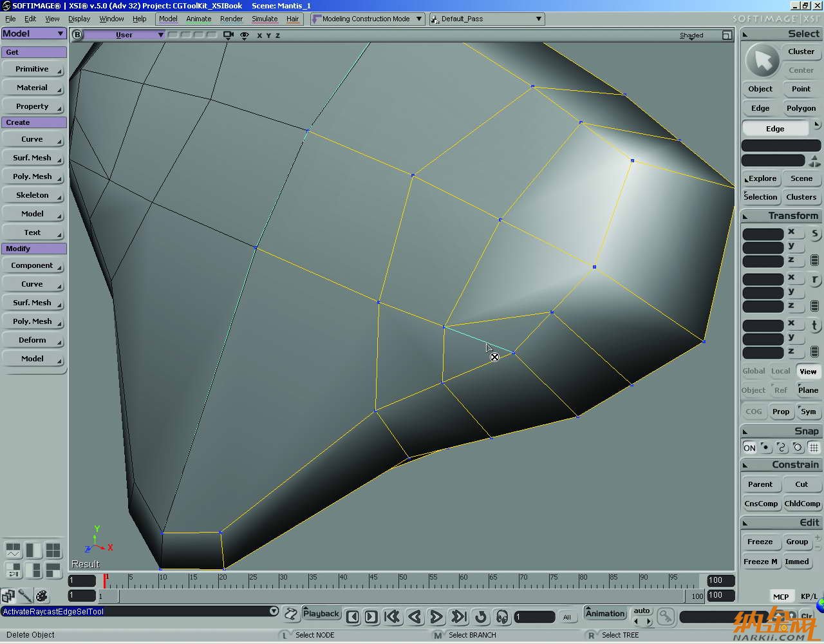The image size is (824, 644).
Task: Click the Polygon selection filter button
Action: tap(801, 108)
